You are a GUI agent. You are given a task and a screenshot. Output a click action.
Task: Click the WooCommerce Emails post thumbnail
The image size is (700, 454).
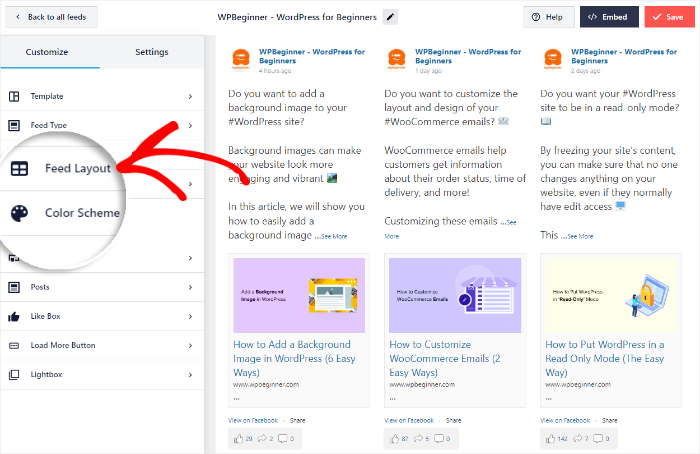click(455, 295)
